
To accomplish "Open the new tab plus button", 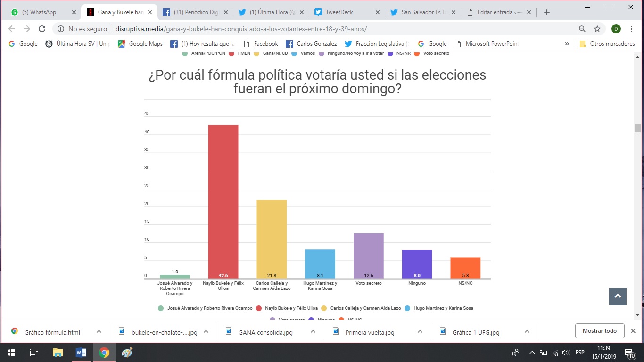I will pos(547,12).
